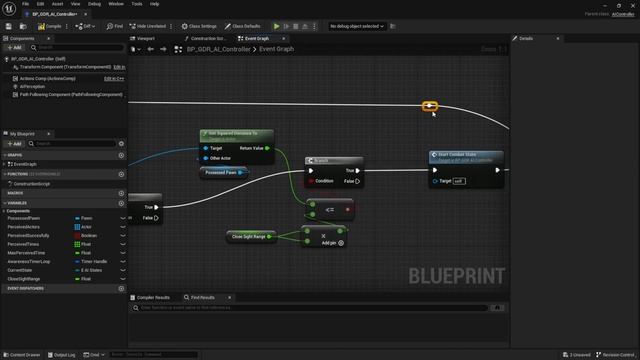Add new function with plus icon
Screen dimensions: 640x360
pos(121,174)
